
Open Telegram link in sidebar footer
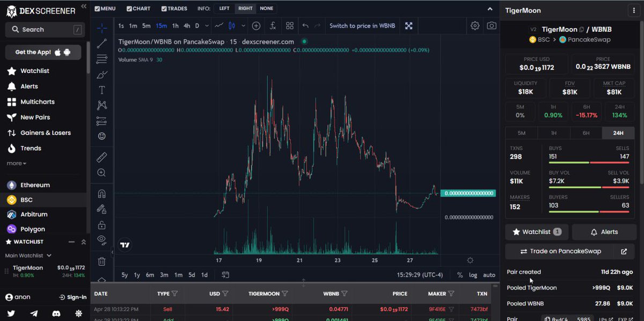(x=34, y=313)
